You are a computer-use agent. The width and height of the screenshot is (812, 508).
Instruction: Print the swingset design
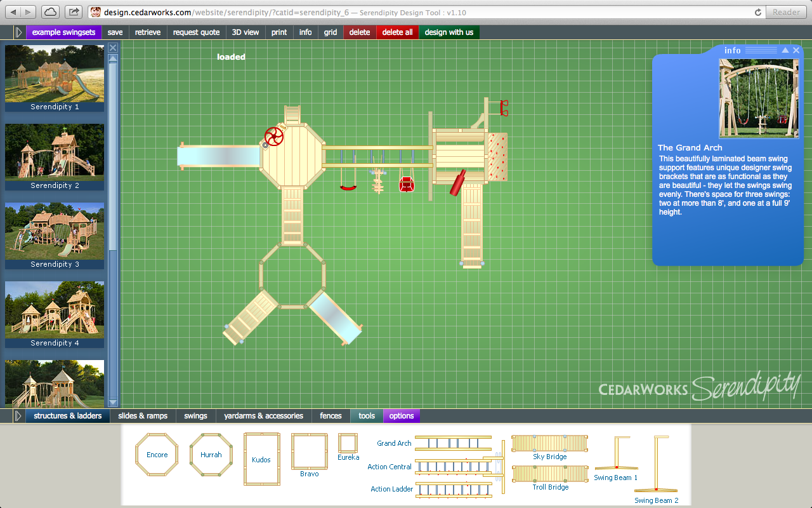279,32
